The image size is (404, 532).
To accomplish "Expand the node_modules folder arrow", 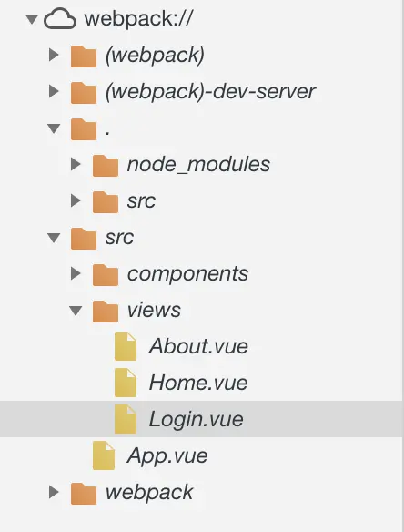I will tap(76, 164).
